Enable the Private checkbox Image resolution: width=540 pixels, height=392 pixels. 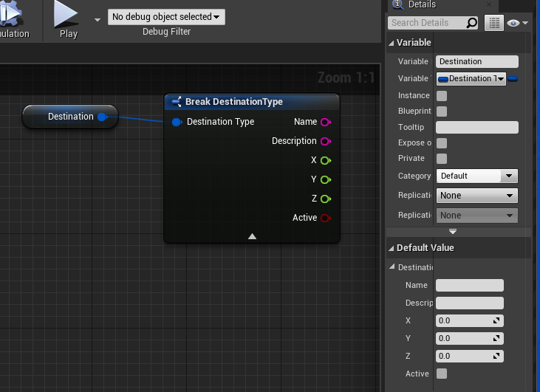(442, 159)
